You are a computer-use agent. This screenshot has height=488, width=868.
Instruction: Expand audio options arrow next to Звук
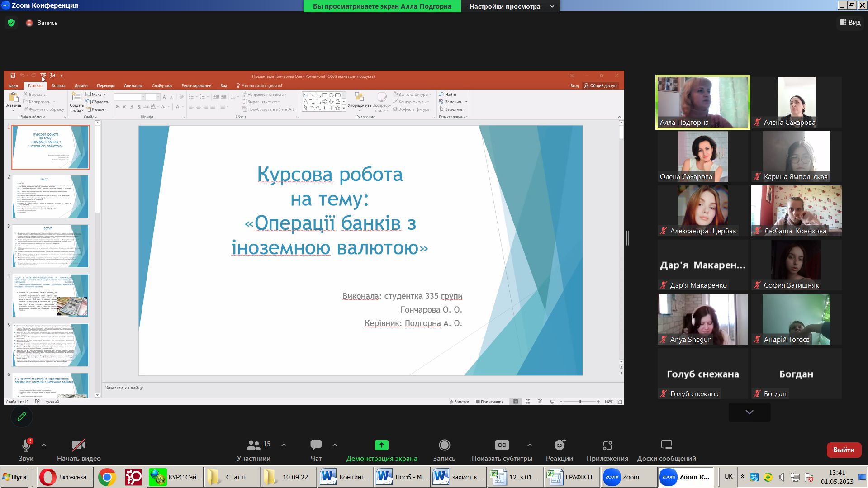[x=44, y=445]
